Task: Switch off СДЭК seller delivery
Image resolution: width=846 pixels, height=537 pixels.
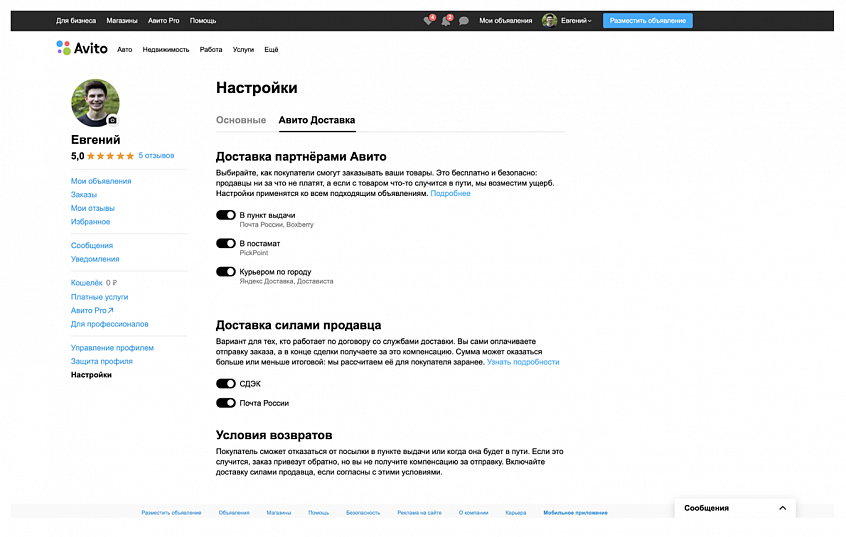Action: coord(226,384)
